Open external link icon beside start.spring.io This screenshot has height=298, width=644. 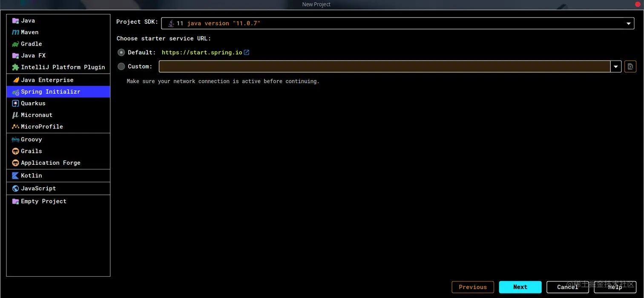pyautogui.click(x=246, y=52)
